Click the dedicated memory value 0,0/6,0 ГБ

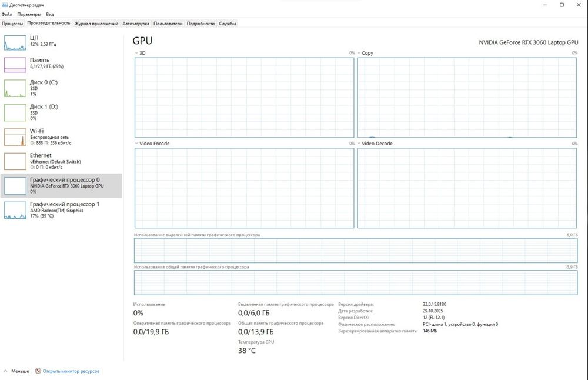254,313
